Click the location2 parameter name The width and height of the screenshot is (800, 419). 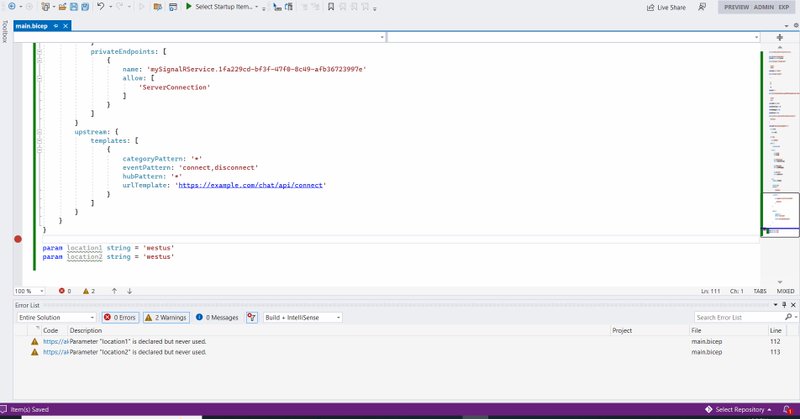tap(84, 257)
